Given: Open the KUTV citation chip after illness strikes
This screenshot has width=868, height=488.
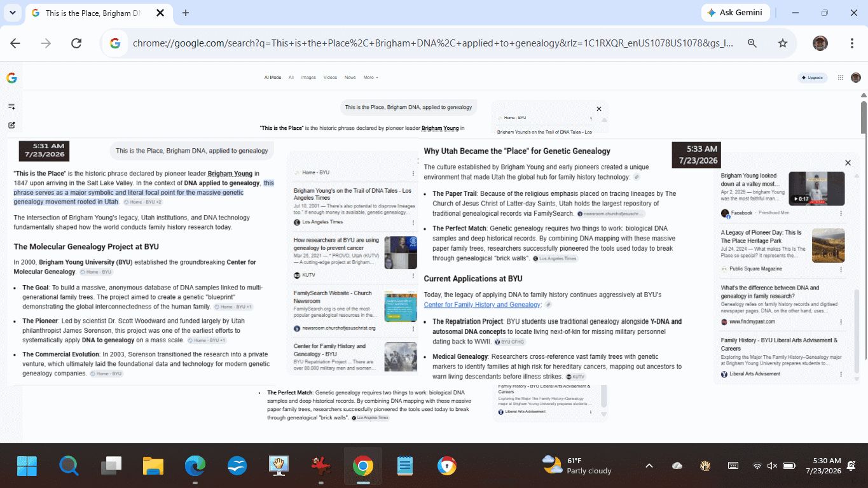Looking at the screenshot, I should pos(575,377).
